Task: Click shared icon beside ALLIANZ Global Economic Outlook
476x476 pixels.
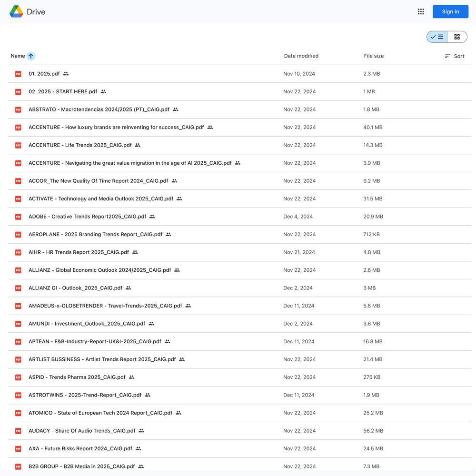Action: [x=177, y=270]
